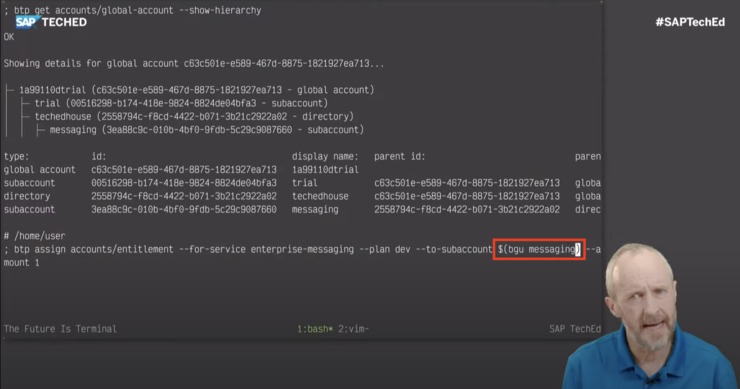Screen dimensions: 740x389
Task: Select "accounts/global-account" in the first command
Action: (x=114, y=10)
